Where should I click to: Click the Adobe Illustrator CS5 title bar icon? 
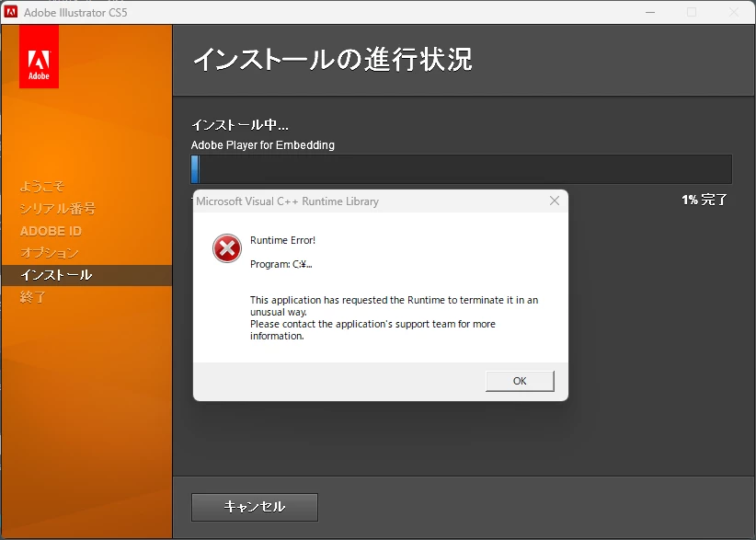11,12
